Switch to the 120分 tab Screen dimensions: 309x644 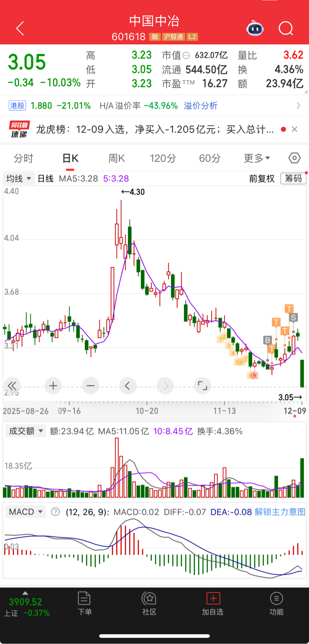tap(163, 158)
